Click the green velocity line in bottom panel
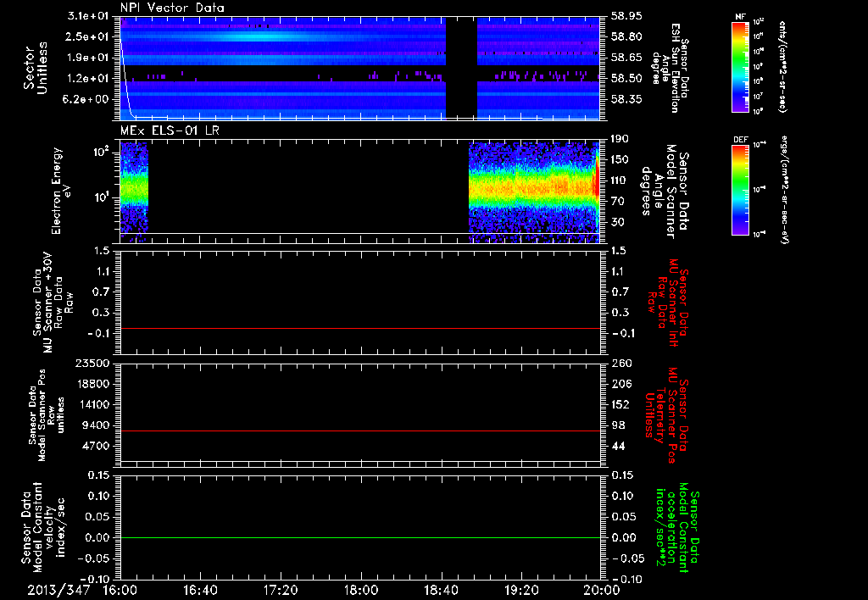Image resolution: width=868 pixels, height=600 pixels. (360, 537)
